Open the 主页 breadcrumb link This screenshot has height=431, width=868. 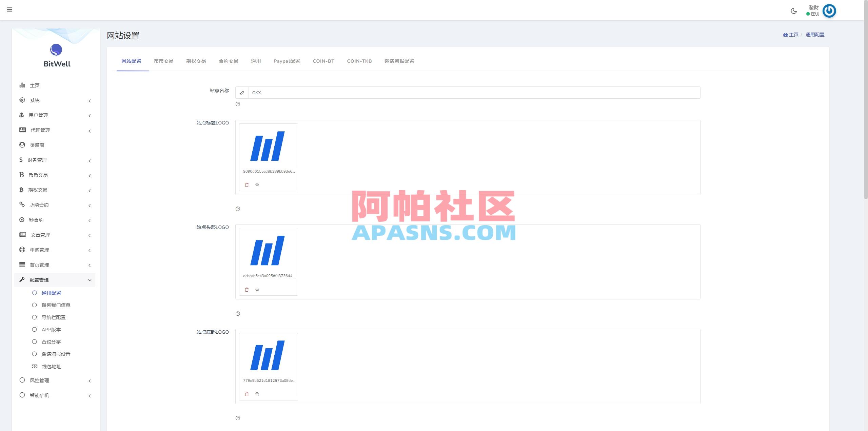click(793, 34)
